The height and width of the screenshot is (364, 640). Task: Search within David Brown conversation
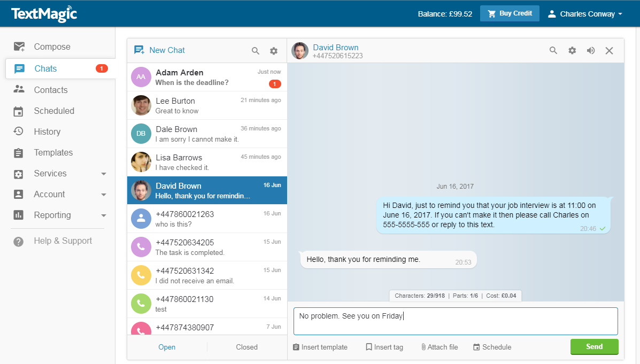[x=553, y=50]
